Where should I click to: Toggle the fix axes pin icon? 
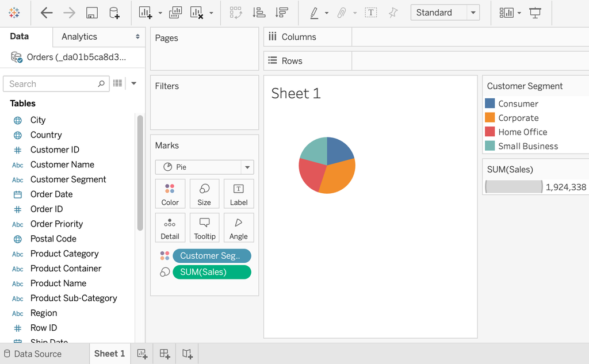393,13
